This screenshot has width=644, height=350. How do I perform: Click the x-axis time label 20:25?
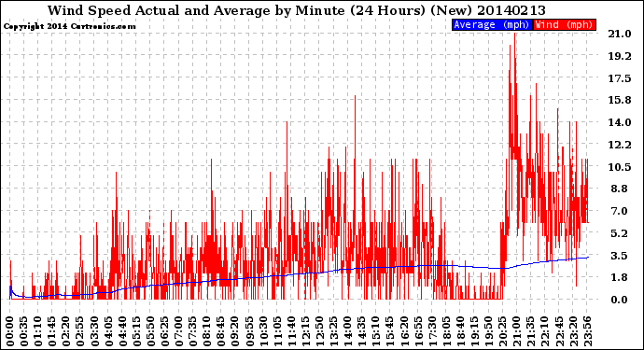pos(502,331)
